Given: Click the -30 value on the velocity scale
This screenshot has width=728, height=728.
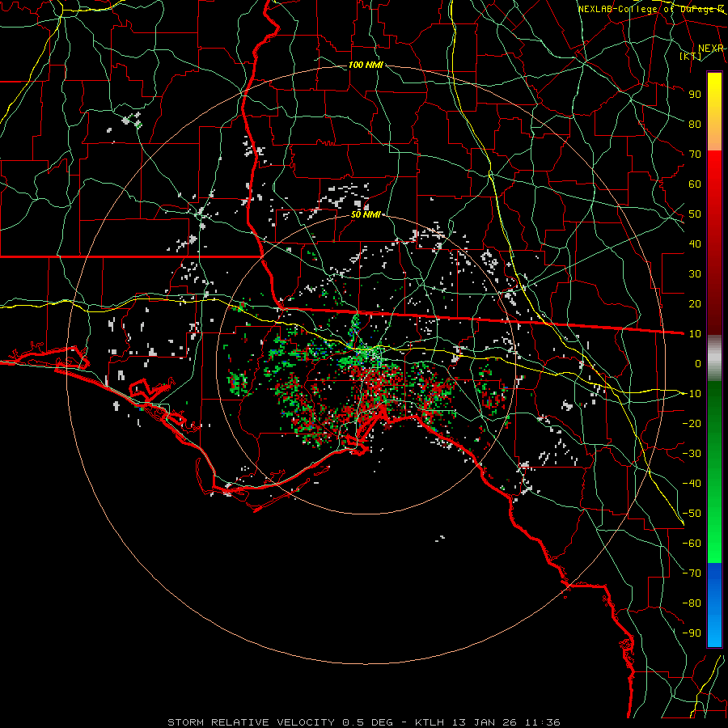Looking at the screenshot, I should pyautogui.click(x=692, y=454).
